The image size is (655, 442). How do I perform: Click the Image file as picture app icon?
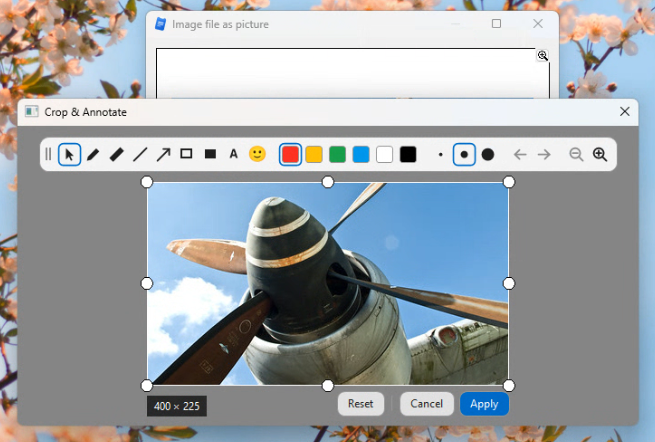click(x=160, y=24)
